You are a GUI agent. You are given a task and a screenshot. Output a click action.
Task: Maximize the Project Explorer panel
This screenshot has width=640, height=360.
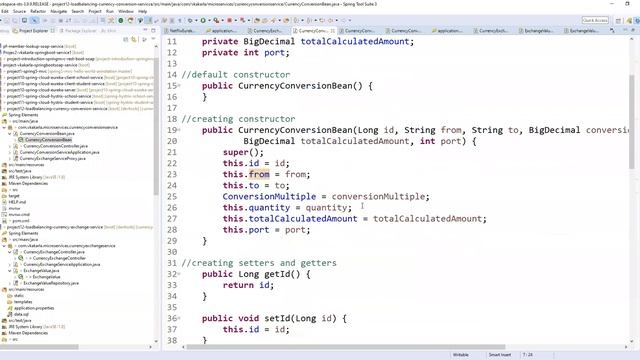pyautogui.click(x=153, y=31)
